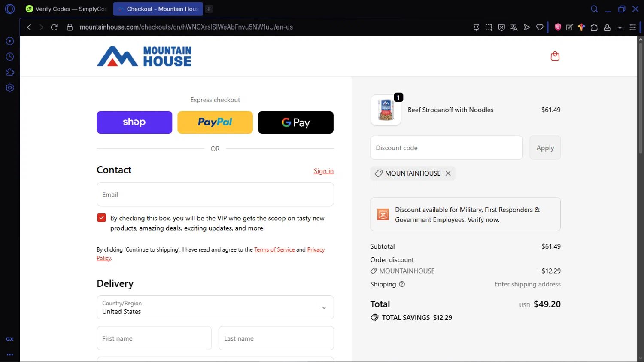644x362 pixels.
Task: Pay with the Shop Pay button
Action: 134,122
